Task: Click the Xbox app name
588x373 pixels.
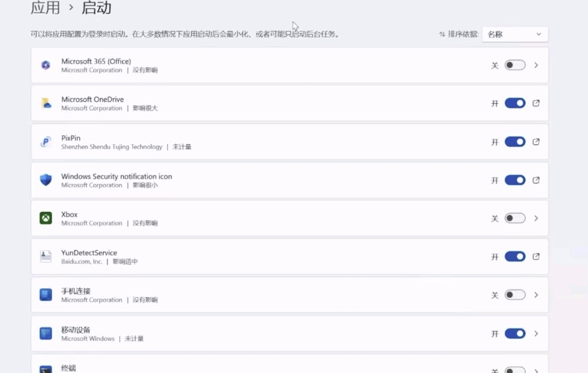Action: 69,215
